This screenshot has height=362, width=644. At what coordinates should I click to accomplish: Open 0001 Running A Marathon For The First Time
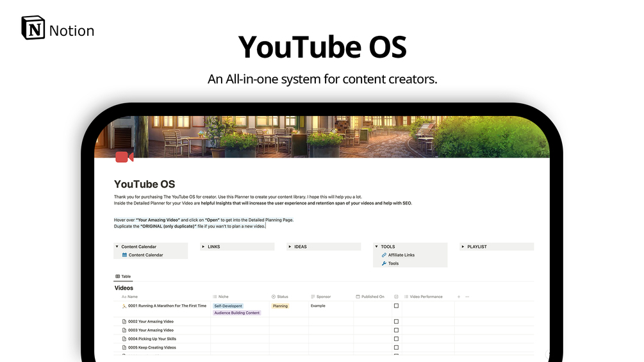167,306
